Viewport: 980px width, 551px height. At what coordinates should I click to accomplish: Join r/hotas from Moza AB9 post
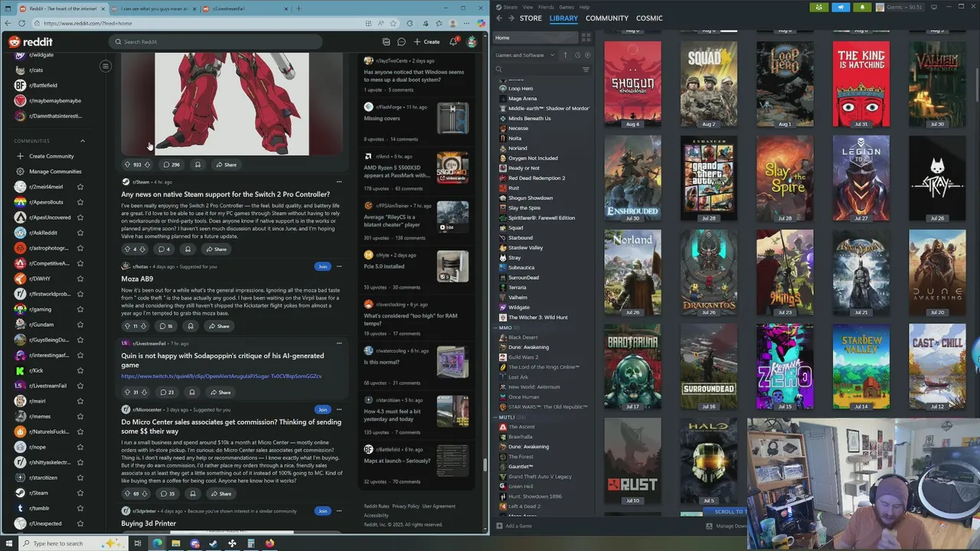tap(322, 266)
